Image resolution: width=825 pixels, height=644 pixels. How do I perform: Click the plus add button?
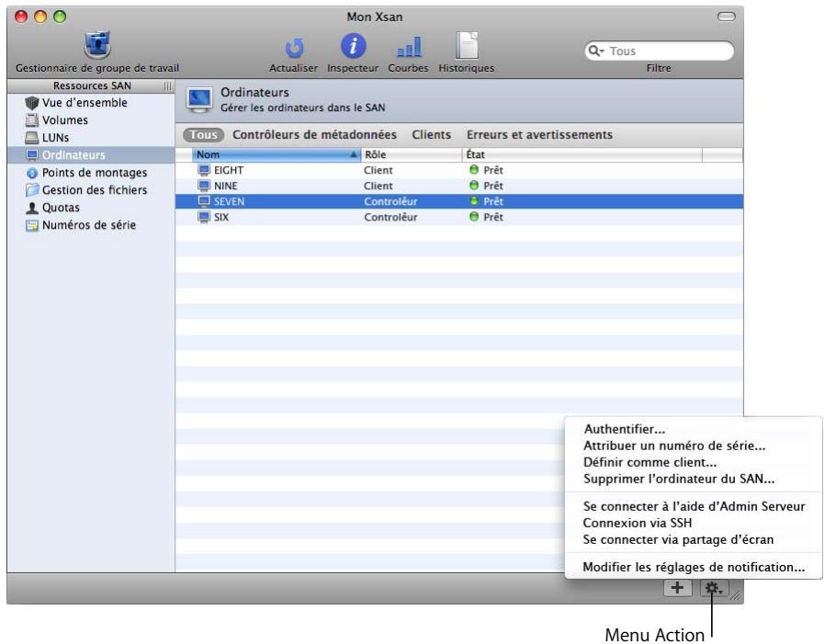(x=677, y=588)
